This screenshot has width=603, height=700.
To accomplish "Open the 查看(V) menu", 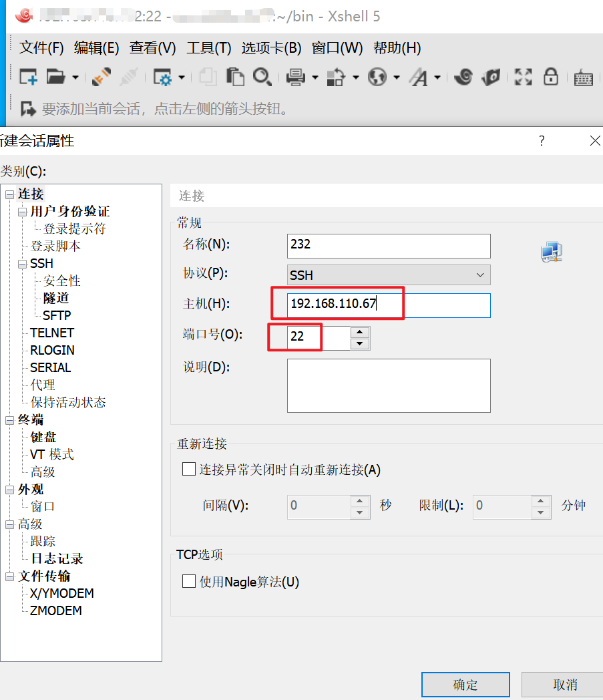I will tap(153, 47).
